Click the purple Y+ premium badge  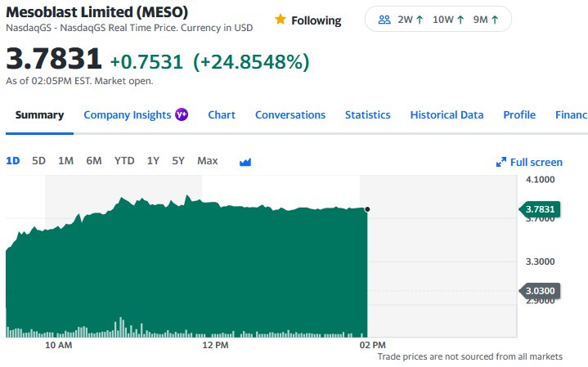[182, 115]
